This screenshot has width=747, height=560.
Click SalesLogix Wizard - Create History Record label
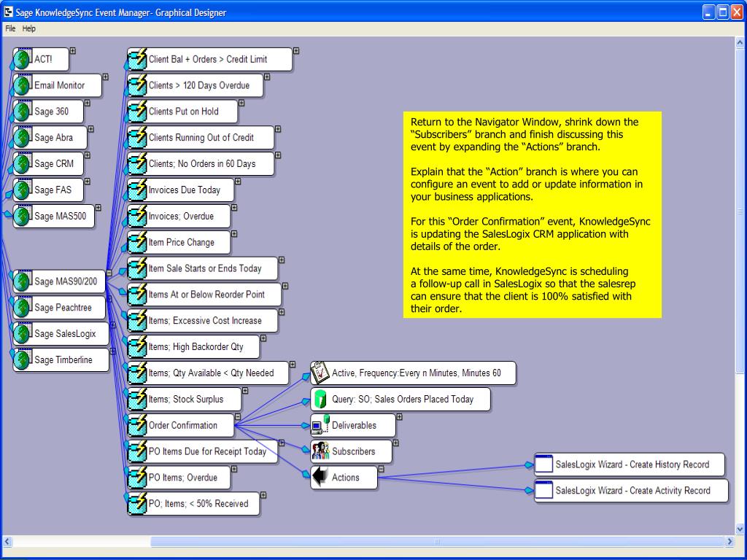[632, 464]
